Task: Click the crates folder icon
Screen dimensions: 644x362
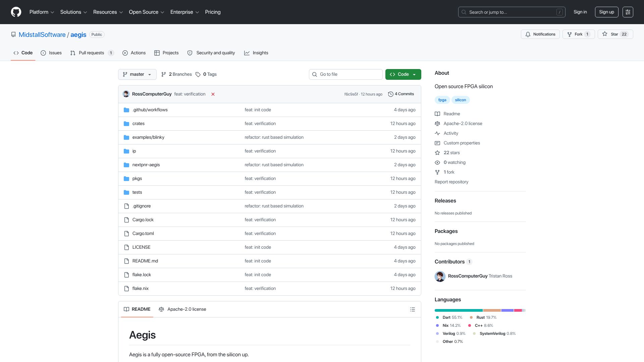Action: click(126, 124)
